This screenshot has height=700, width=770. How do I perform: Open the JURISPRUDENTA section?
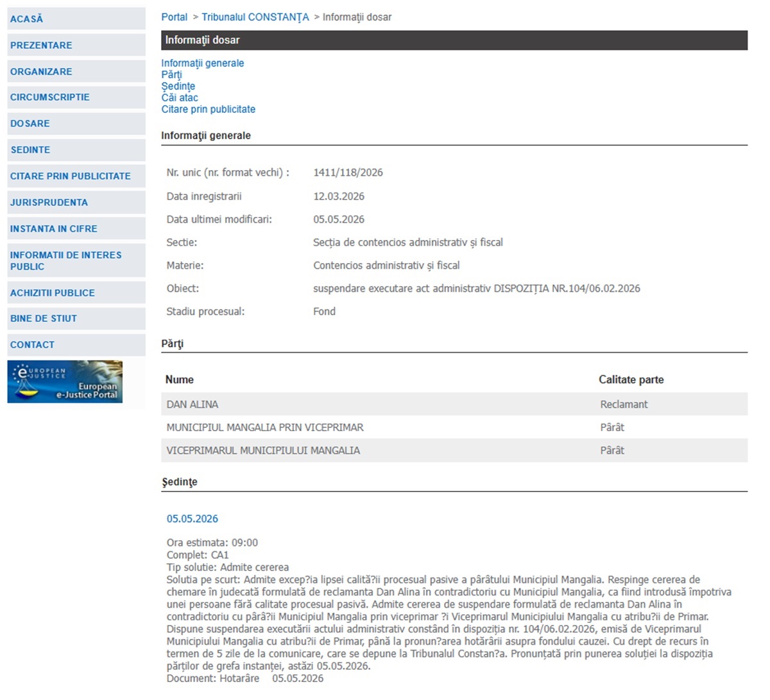[76, 203]
